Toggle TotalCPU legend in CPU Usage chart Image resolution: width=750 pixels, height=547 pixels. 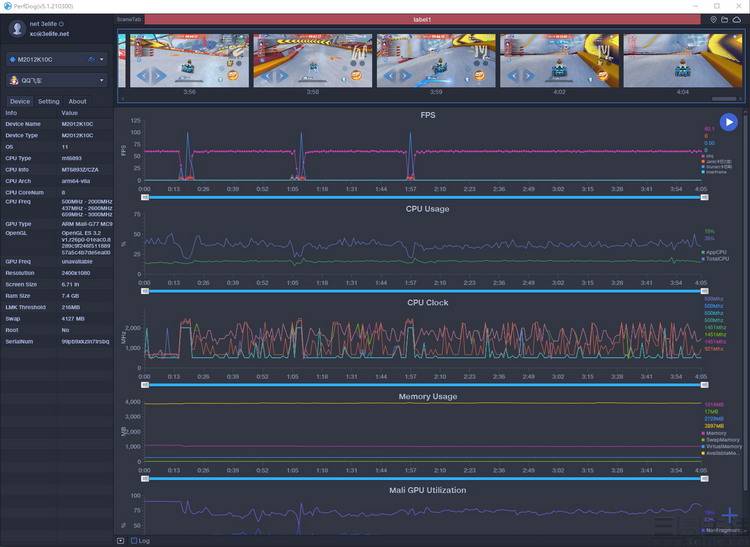coord(716,259)
